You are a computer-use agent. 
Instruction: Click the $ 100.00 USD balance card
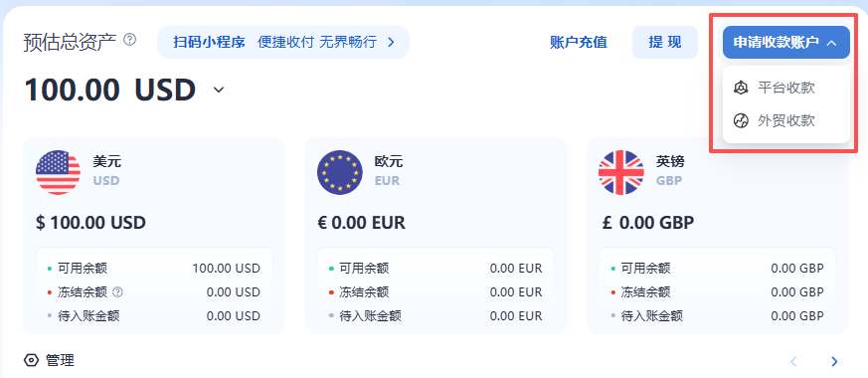tap(154, 236)
